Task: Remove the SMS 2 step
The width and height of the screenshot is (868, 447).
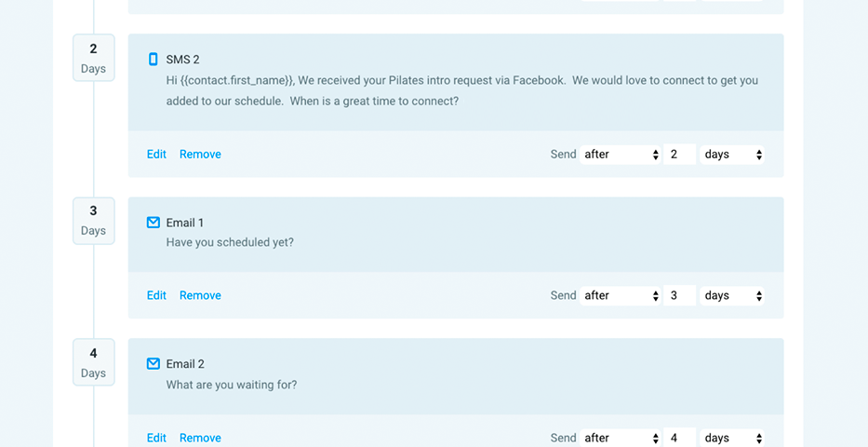Action: pyautogui.click(x=200, y=155)
